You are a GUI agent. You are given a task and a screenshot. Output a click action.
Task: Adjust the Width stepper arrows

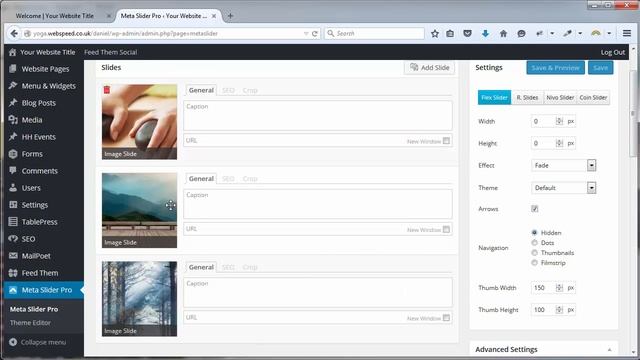559,121
